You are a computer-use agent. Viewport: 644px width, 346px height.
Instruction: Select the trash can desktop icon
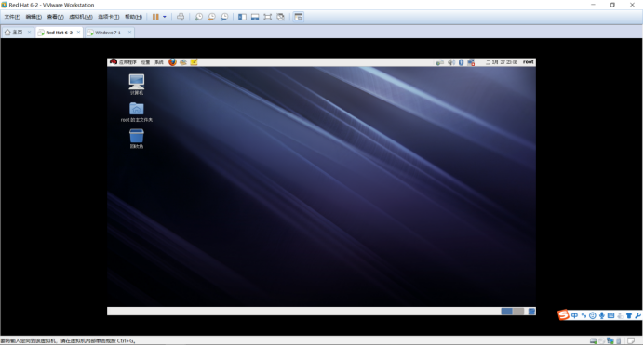[137, 139]
